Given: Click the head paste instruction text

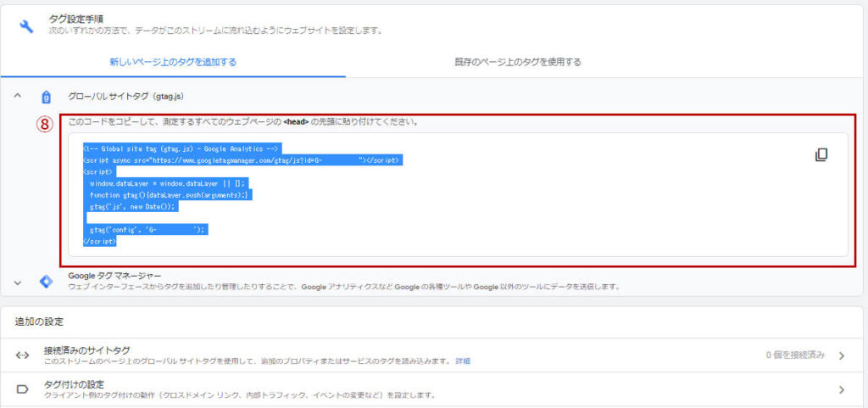Looking at the screenshot, I should 243,122.
